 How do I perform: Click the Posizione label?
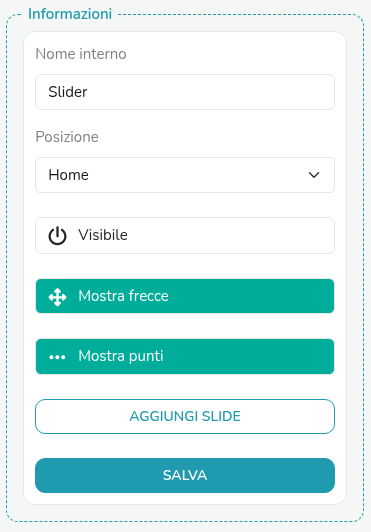click(x=67, y=137)
